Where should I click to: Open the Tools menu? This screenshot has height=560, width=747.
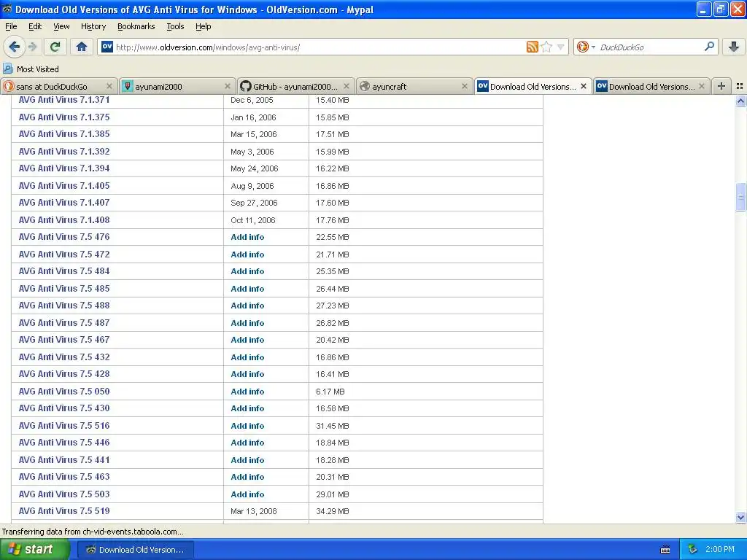click(x=175, y=26)
